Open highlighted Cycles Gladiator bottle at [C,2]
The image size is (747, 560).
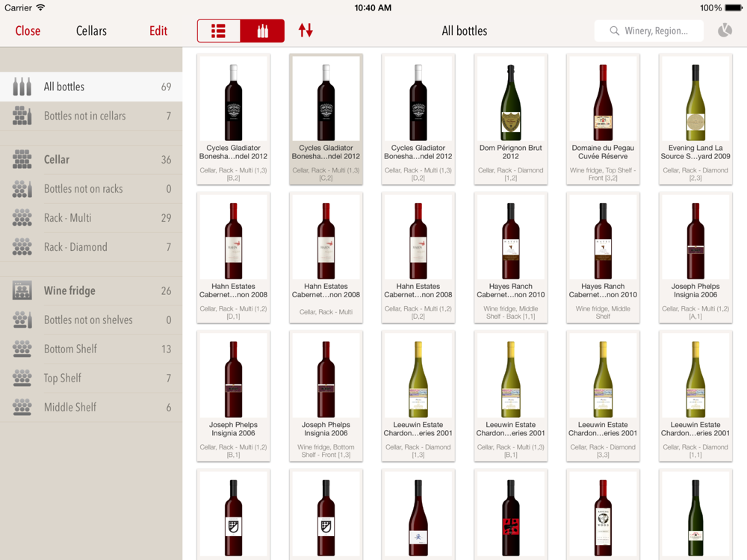[x=326, y=119]
